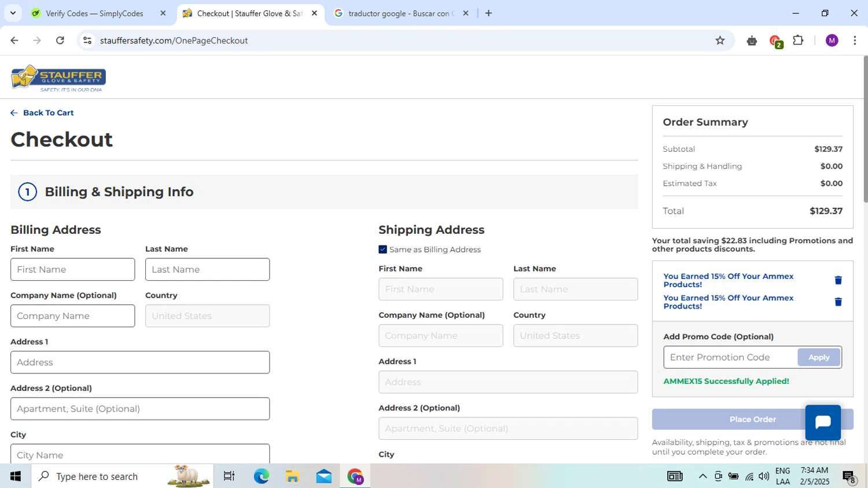The height and width of the screenshot is (488, 868).
Task: Click the AMMEX15 Successfully Applied message
Action: 726,381
